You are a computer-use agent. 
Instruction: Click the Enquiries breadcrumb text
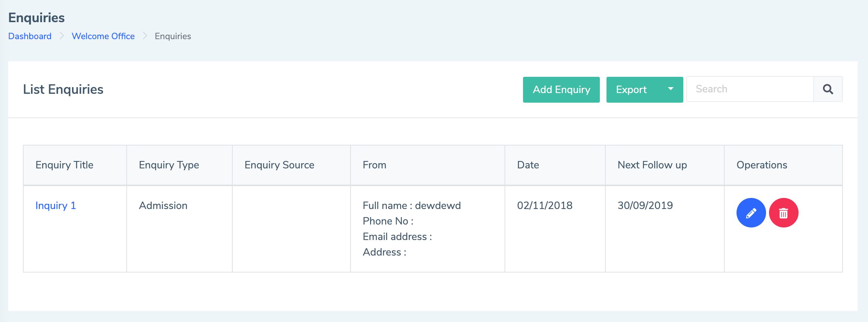(x=173, y=36)
